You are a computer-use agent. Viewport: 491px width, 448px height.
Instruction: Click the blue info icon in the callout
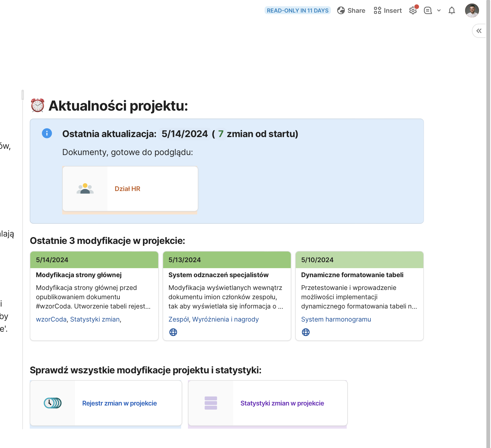point(47,133)
